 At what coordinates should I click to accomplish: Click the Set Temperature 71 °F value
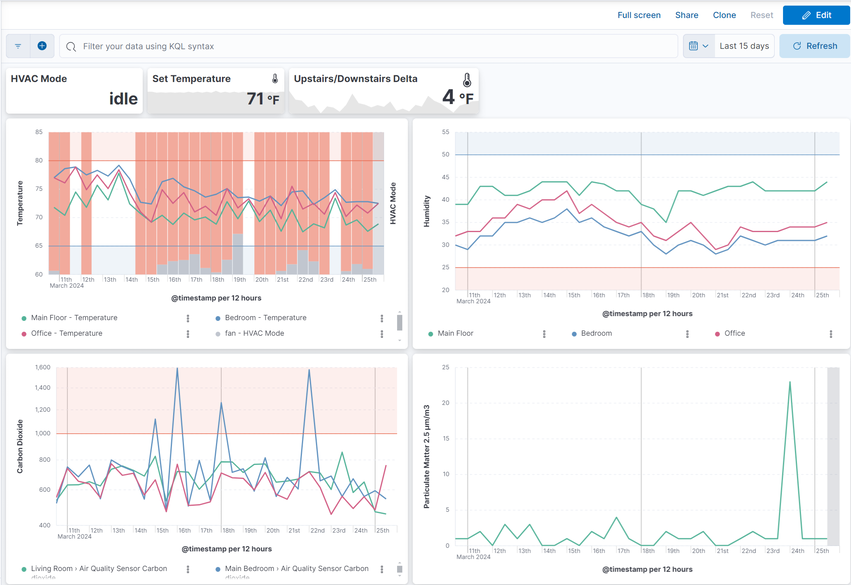coord(263,99)
